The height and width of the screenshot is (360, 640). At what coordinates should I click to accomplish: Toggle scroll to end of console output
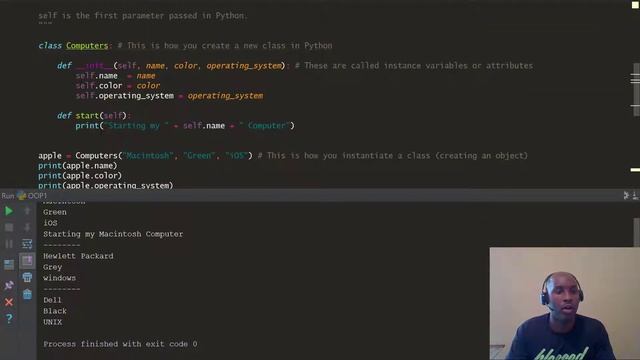(x=27, y=260)
